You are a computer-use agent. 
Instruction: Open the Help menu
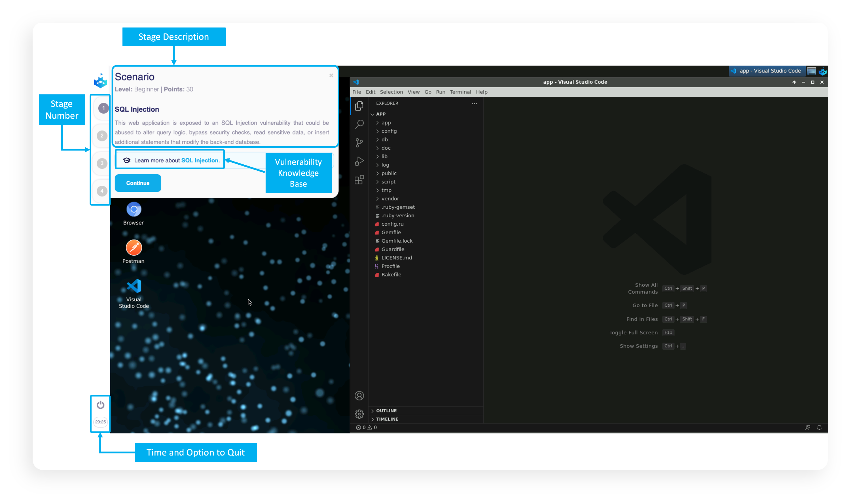481,92
